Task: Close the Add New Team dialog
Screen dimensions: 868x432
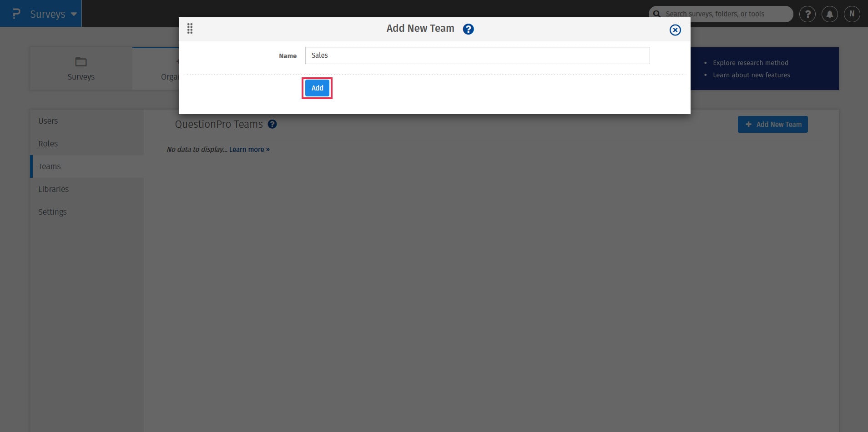Action: pos(675,30)
